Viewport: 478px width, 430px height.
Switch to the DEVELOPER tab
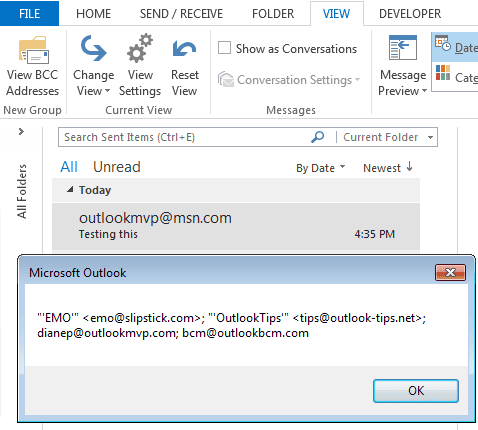pos(410,14)
